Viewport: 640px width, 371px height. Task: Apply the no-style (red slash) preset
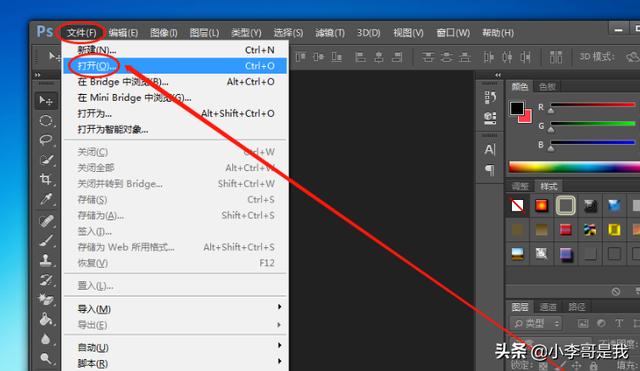(x=518, y=206)
